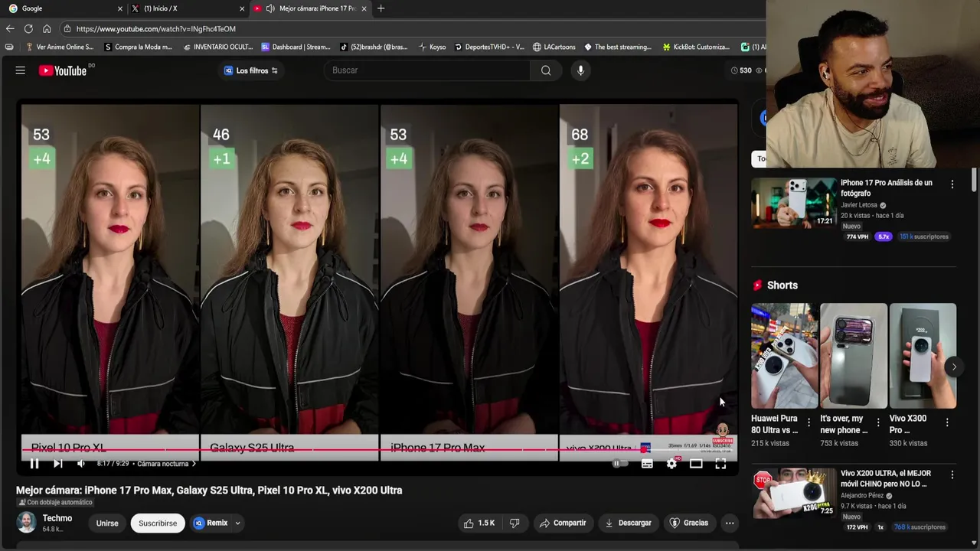Click the 'Unirse' join button
980x551 pixels.
[x=107, y=523]
